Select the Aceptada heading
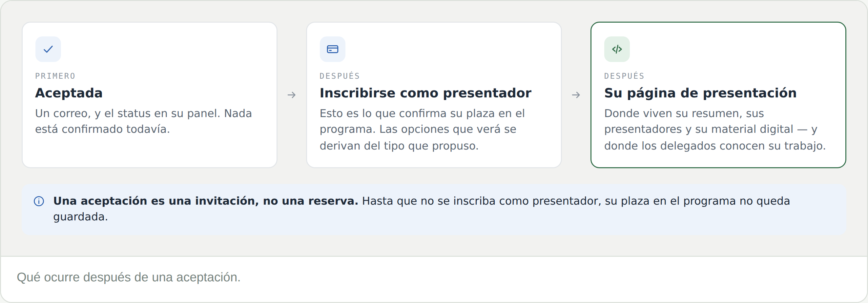 coord(69,93)
